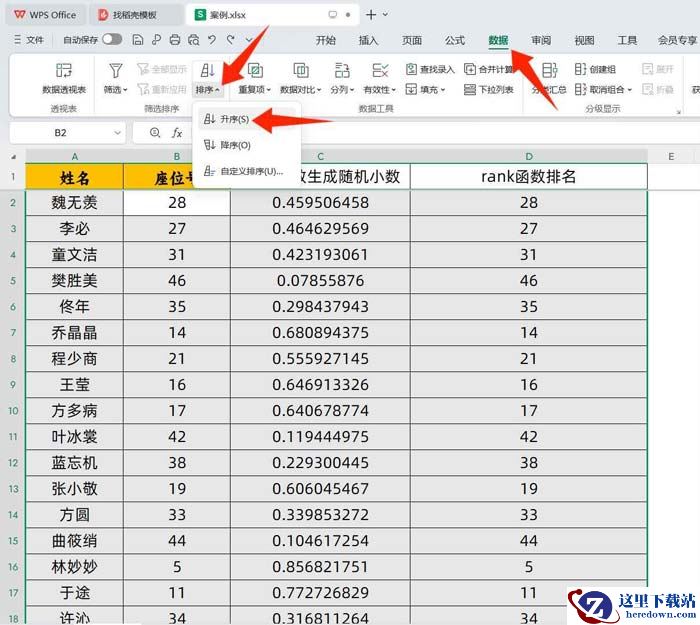This screenshot has height=625, width=700.
Task: Click the Duplicates (重复项) icon
Action: pos(255,71)
